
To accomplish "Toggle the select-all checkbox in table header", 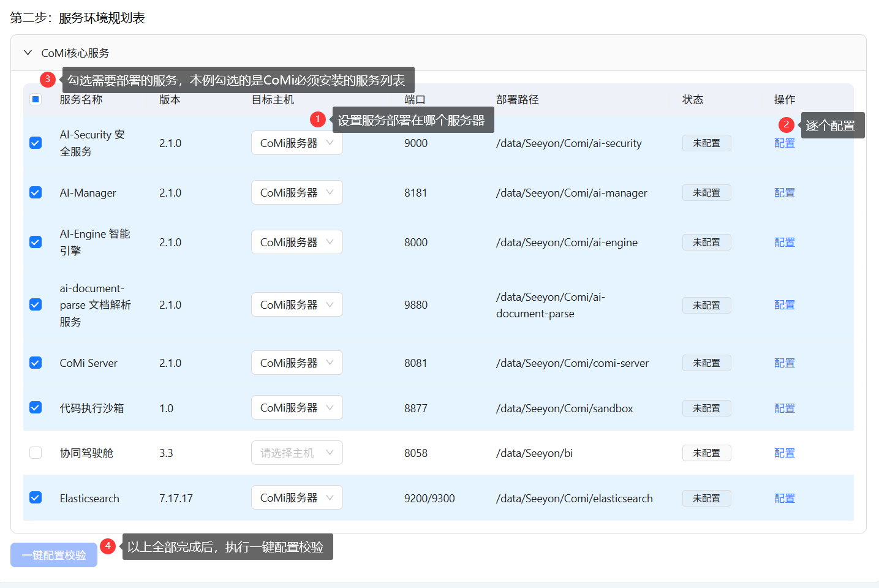I will (x=36, y=99).
